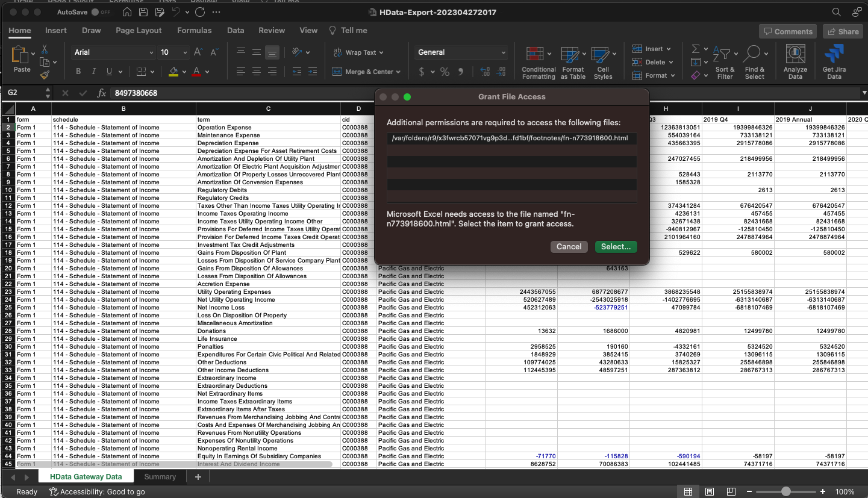Viewport: 868px width, 498px height.
Task: Click Cancel in Grant File Access dialog
Action: [x=569, y=247]
